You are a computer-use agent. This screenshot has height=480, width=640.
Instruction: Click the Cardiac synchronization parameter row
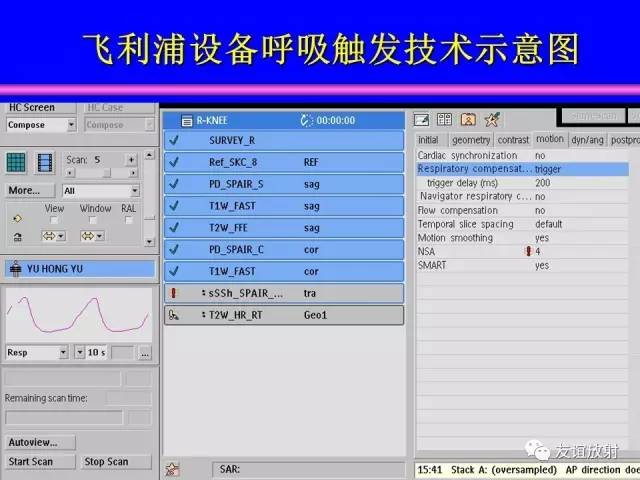pyautogui.click(x=522, y=156)
